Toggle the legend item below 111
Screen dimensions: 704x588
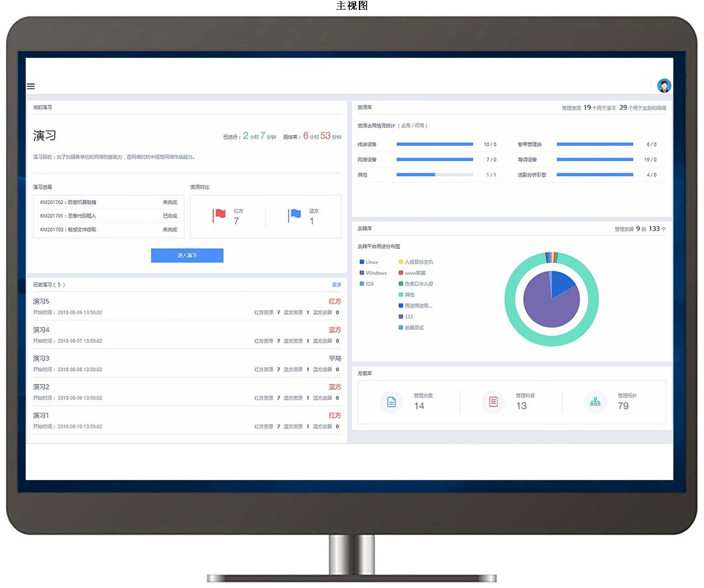click(x=411, y=328)
